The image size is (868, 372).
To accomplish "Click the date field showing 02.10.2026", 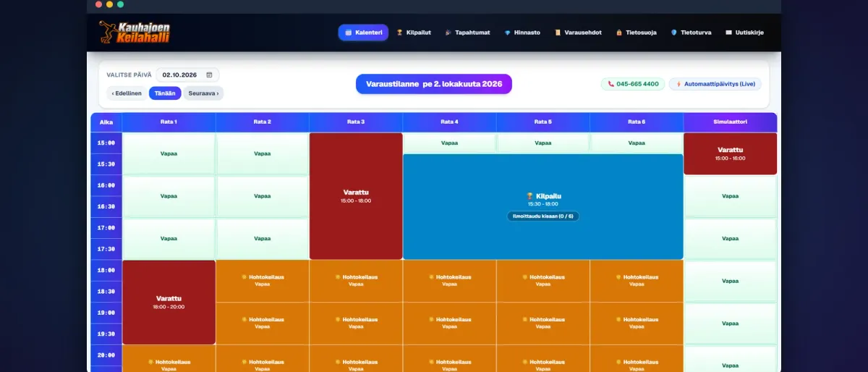I will click(187, 75).
